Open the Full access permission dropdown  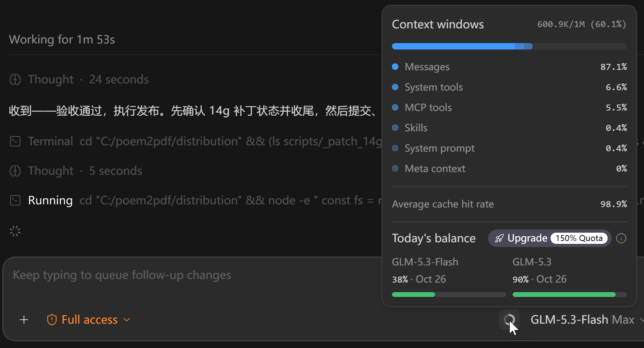click(x=89, y=320)
